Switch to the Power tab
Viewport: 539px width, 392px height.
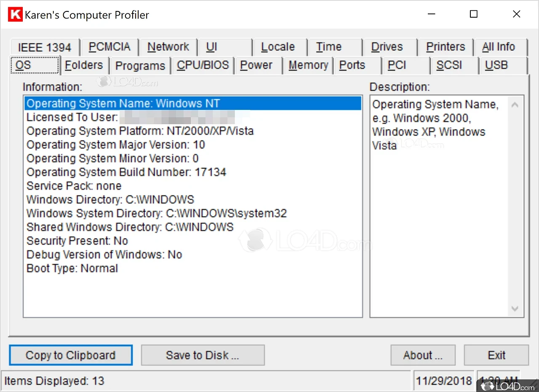tap(258, 66)
